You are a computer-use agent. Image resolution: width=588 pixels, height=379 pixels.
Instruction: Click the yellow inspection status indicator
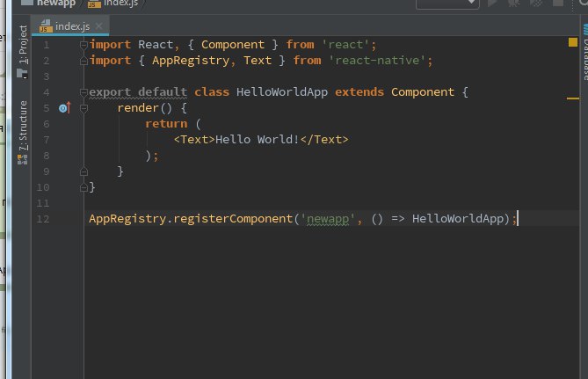click(573, 42)
